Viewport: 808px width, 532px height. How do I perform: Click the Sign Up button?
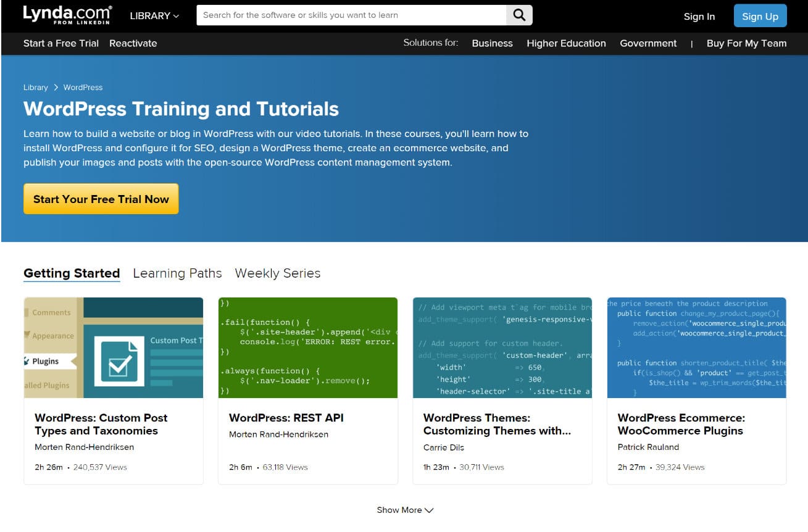coord(760,16)
